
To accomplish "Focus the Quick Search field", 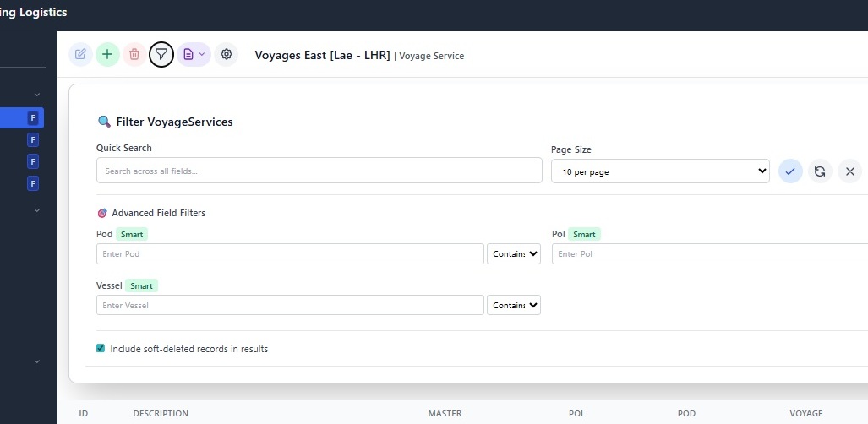I will click(x=319, y=171).
